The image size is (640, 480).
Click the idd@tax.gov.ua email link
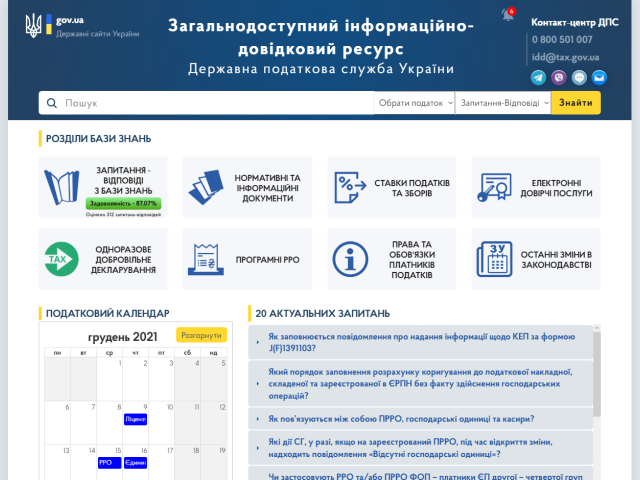point(564,57)
